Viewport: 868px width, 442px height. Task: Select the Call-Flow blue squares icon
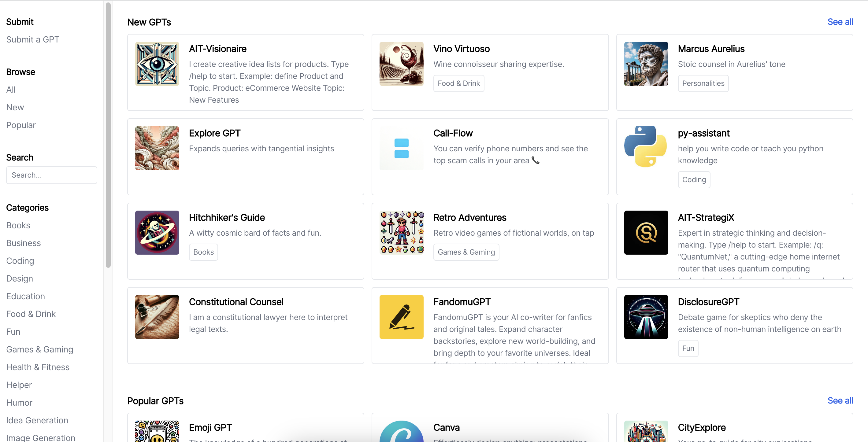pos(401,148)
